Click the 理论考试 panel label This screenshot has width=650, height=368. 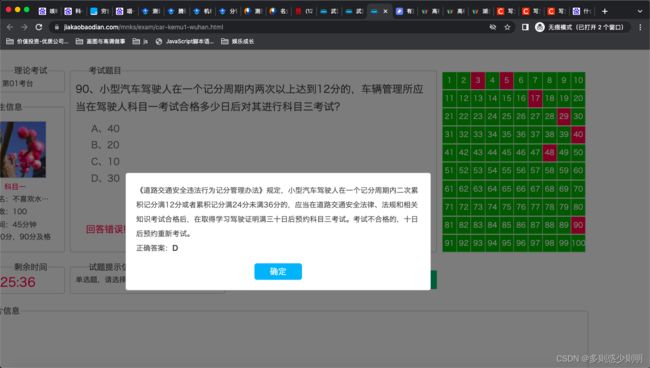pos(31,70)
